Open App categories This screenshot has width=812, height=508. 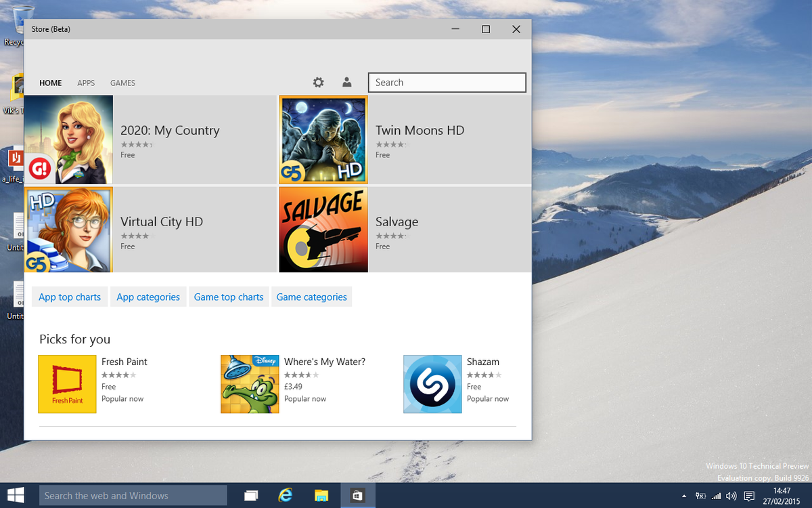click(148, 297)
